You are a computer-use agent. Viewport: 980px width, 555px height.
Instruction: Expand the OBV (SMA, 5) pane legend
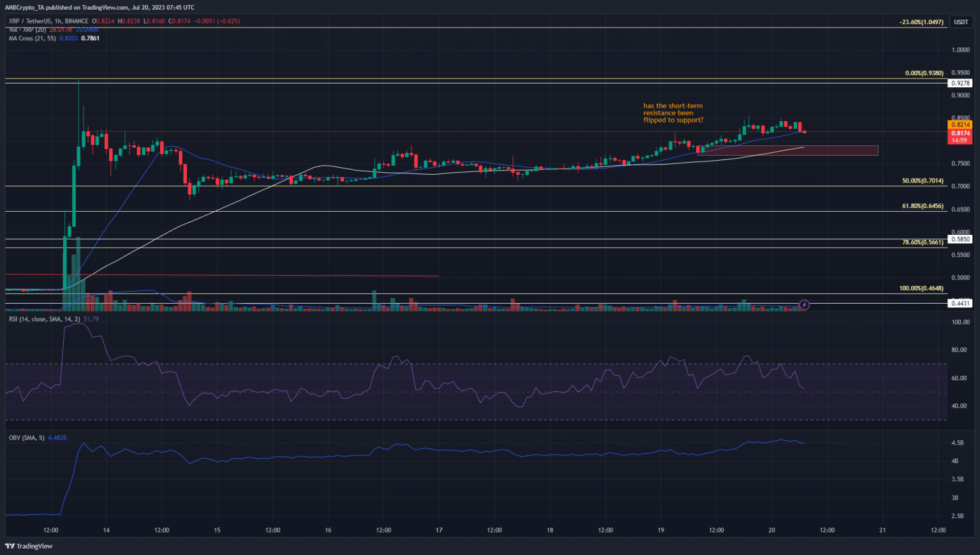(26, 438)
